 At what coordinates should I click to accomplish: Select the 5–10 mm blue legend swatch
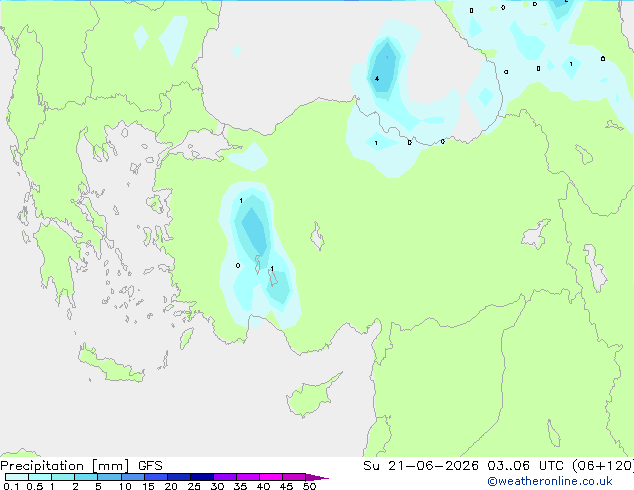[109, 477]
